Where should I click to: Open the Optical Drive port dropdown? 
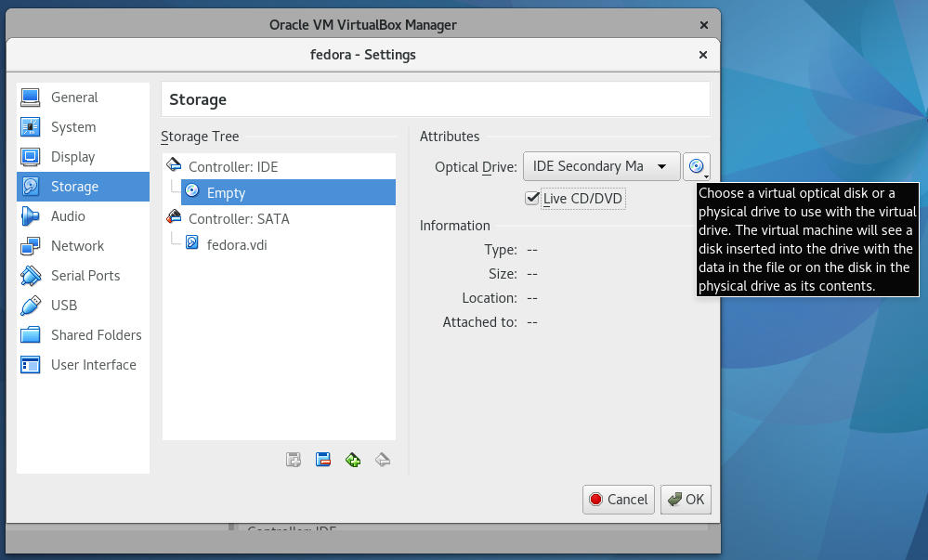click(x=601, y=166)
